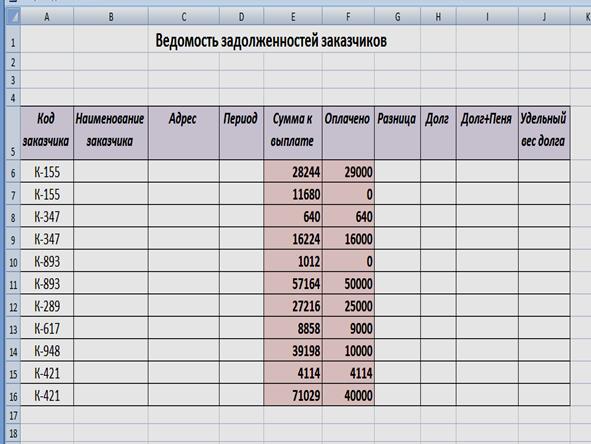The width and height of the screenshot is (591, 444).
Task: Select column H header
Action: click(438, 17)
